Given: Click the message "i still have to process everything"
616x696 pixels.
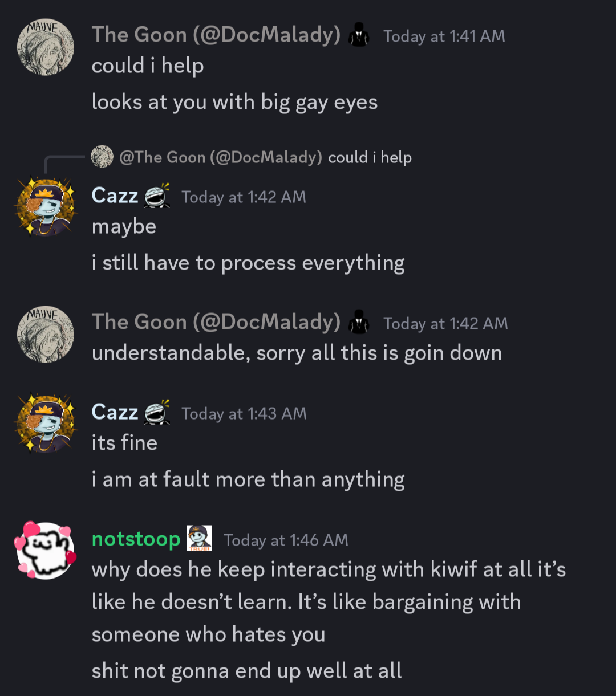Looking at the screenshot, I should pyautogui.click(x=248, y=263).
